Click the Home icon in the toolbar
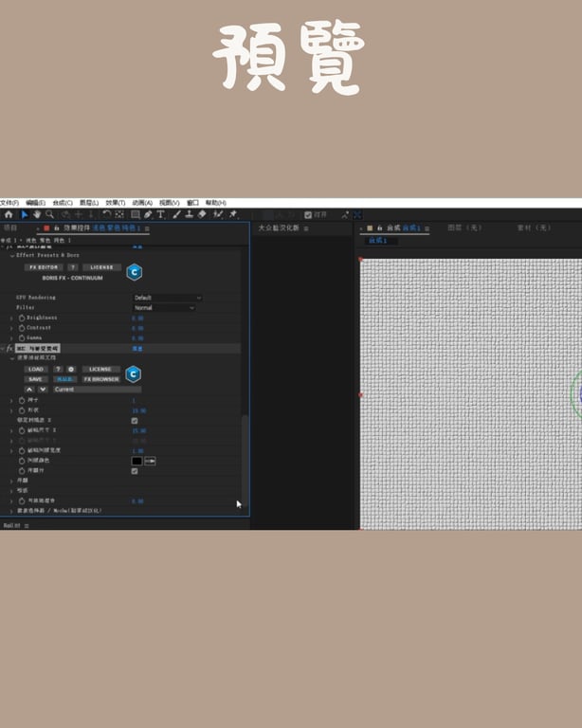 (x=9, y=214)
